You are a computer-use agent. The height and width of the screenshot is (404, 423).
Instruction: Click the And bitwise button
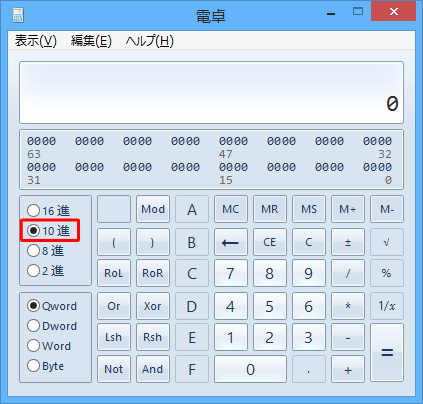153,369
